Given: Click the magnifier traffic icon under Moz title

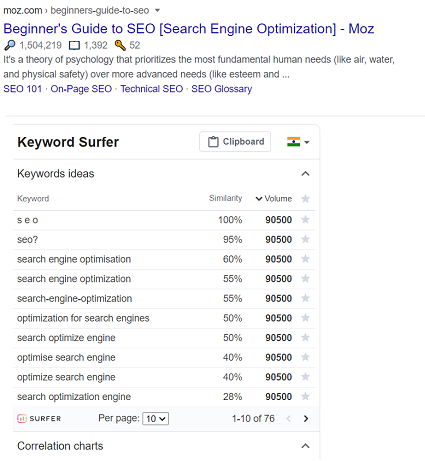Looking at the screenshot, I should click(x=10, y=45).
